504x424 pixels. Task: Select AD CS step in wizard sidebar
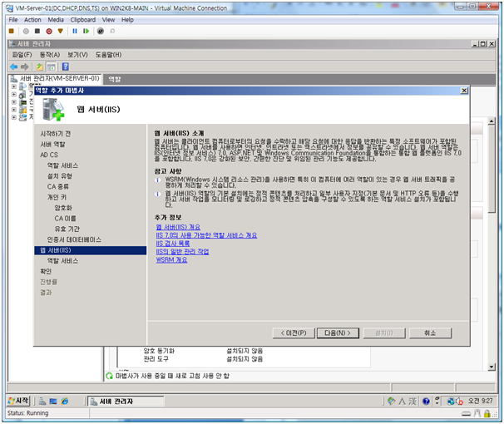pos(49,155)
